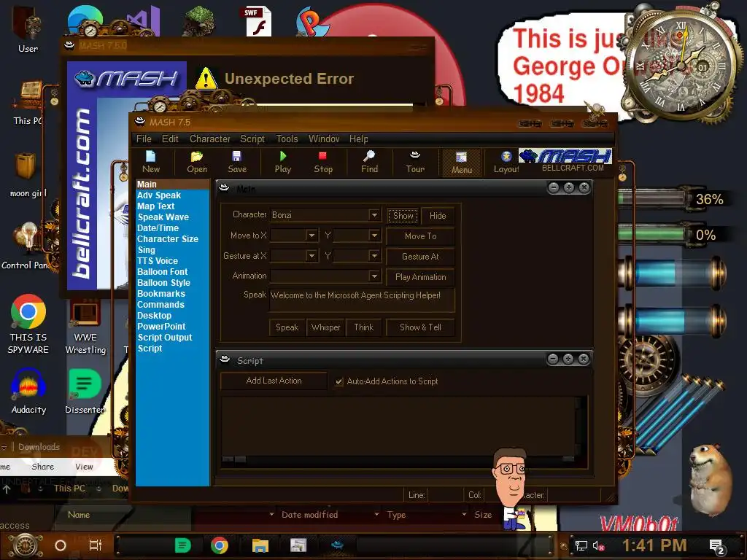Click the muted volume tray icon
The image size is (747, 560).
(598, 545)
